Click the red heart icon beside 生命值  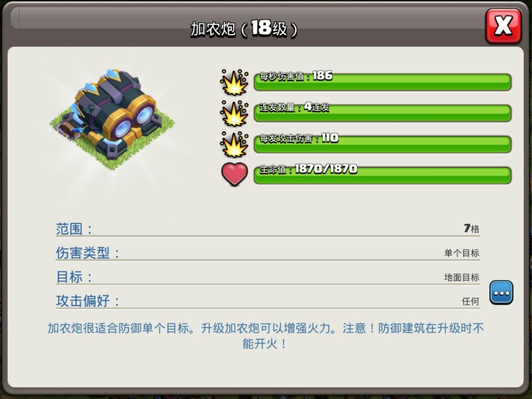(x=234, y=174)
